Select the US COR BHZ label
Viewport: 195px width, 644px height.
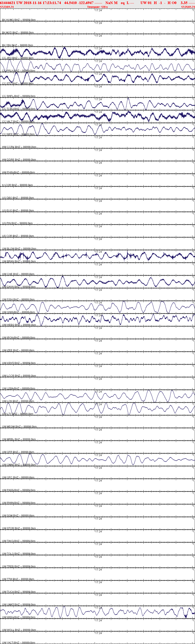coord(18,236)
